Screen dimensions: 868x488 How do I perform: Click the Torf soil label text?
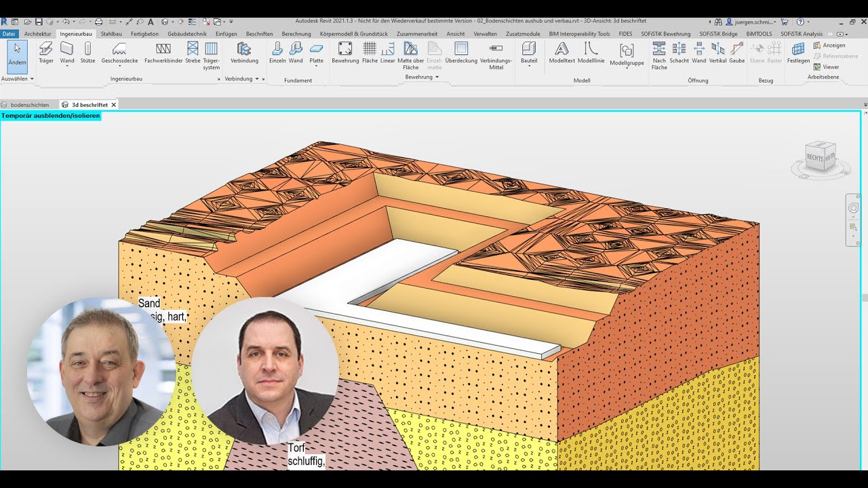296,448
